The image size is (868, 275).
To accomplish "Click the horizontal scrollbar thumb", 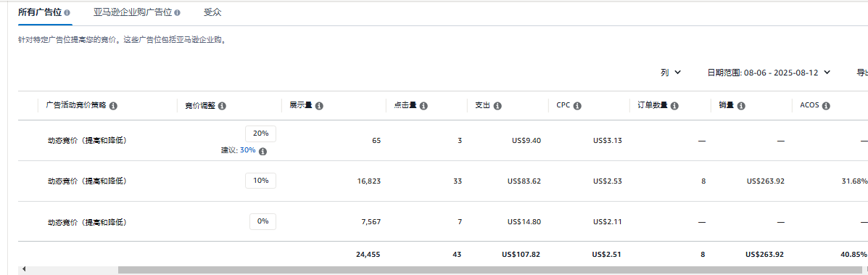I will point(490,270).
